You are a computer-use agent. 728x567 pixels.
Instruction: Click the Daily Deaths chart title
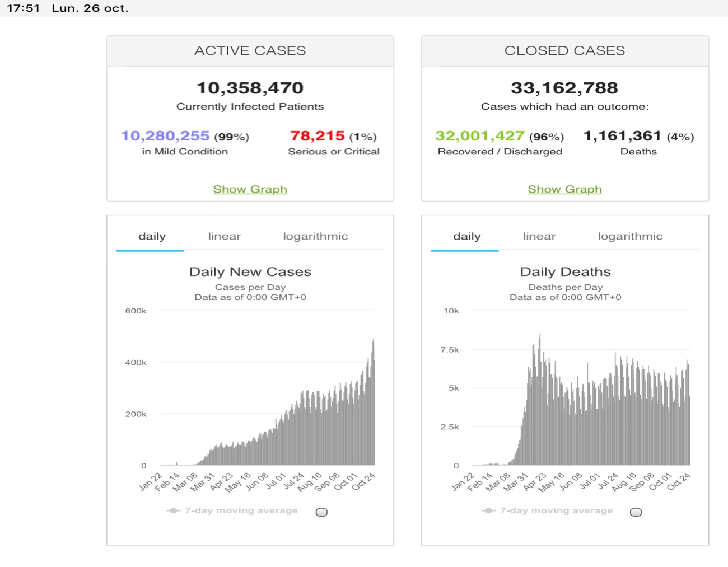tap(565, 271)
